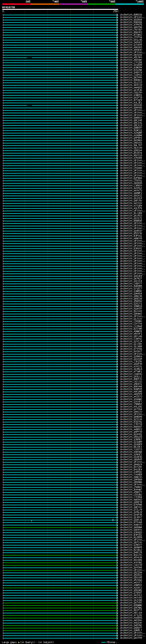The width and height of the screenshot is (146, 644).
Task: Select the UniRef100_C1ZRA8 label
Action: pyautogui.click(x=131, y=326)
